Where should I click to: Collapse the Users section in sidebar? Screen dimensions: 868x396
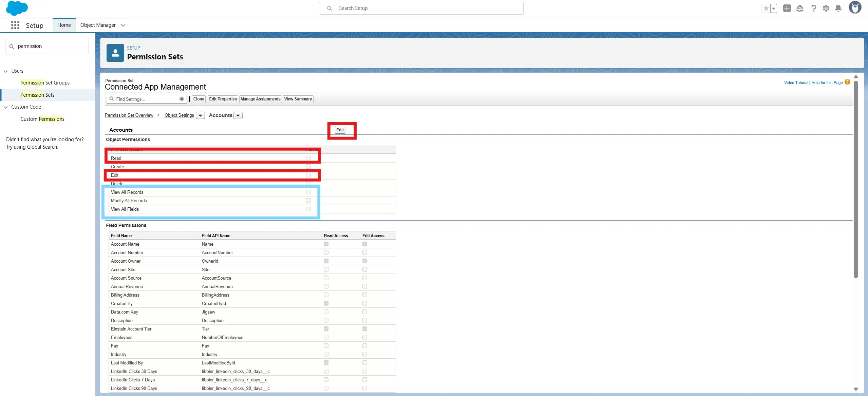[6, 71]
